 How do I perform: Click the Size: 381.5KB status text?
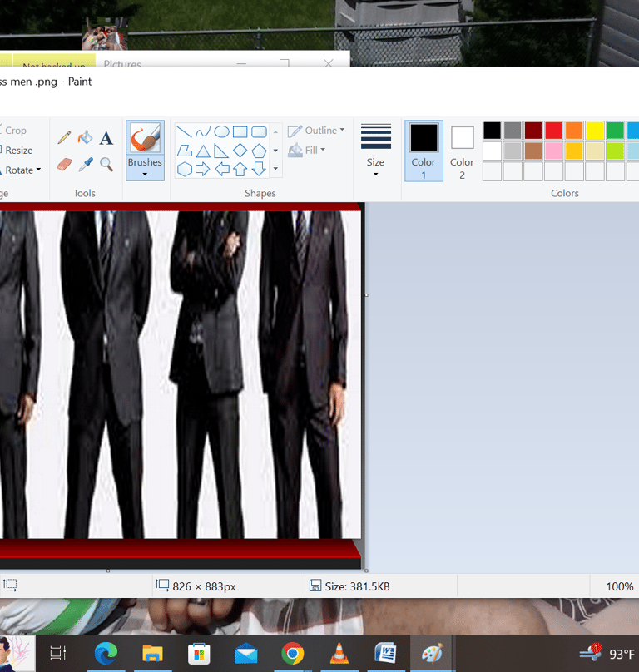[357, 586]
